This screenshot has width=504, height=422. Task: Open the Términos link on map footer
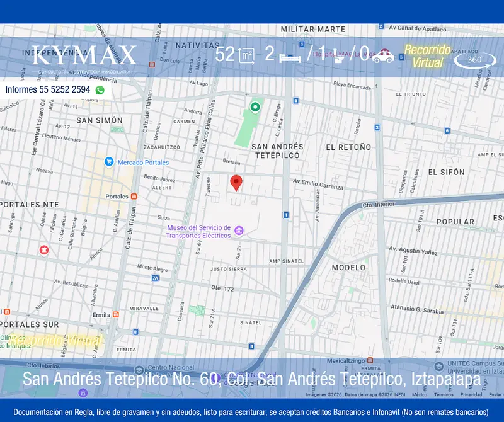[444, 394]
